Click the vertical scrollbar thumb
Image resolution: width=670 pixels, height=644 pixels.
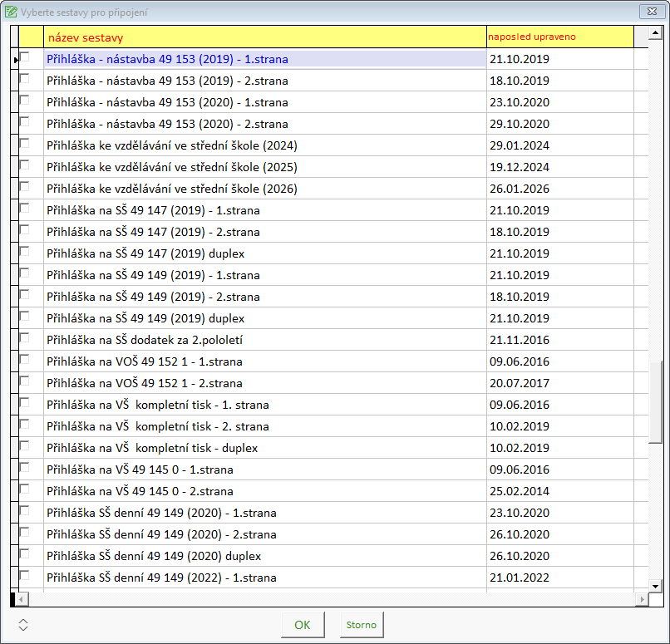654,403
